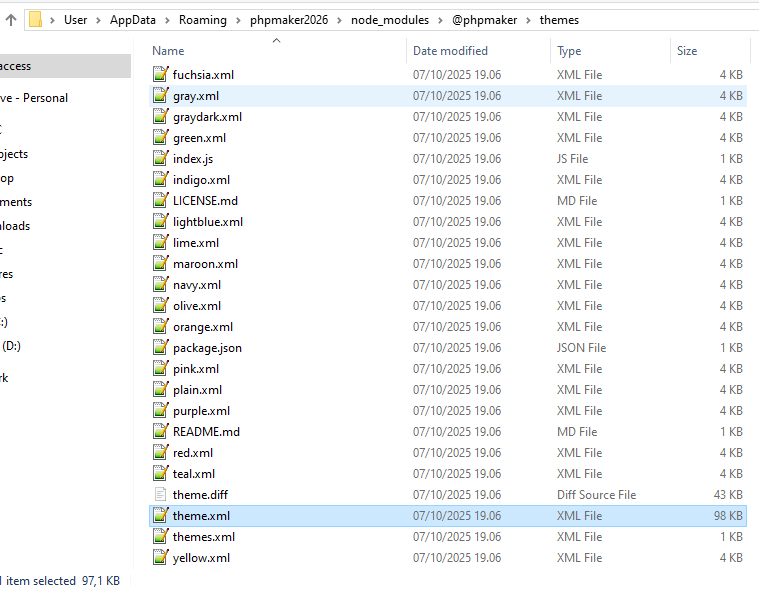759x592 pixels.
Task: Click the theme.diff file icon
Action: tap(160, 495)
